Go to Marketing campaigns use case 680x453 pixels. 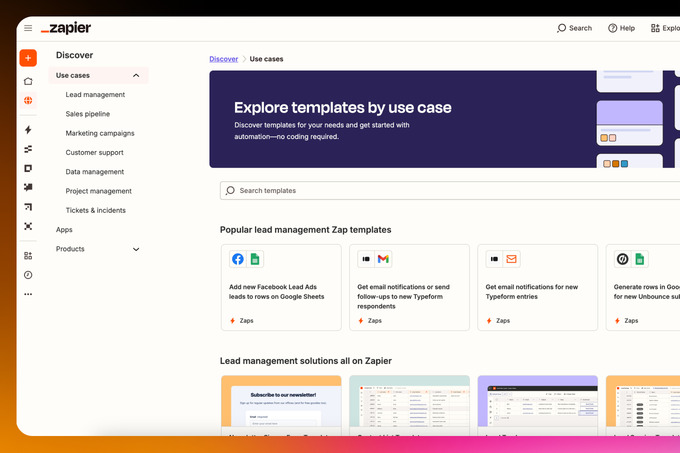(100, 133)
